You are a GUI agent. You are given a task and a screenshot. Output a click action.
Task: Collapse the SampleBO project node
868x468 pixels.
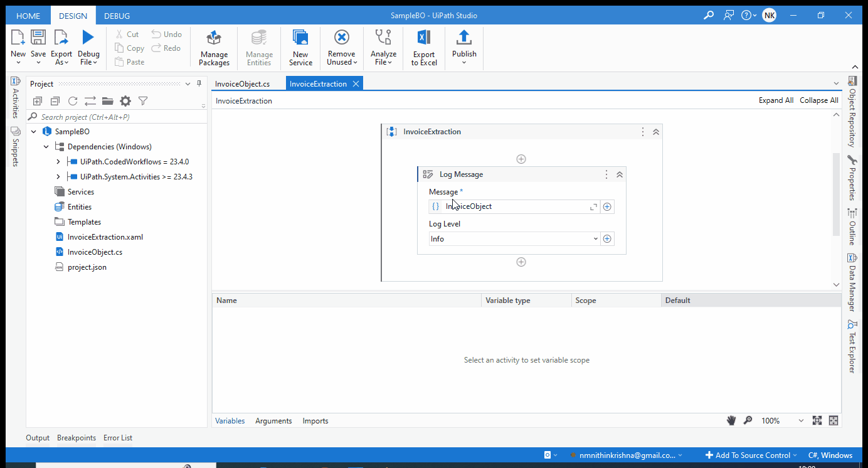(33, 132)
